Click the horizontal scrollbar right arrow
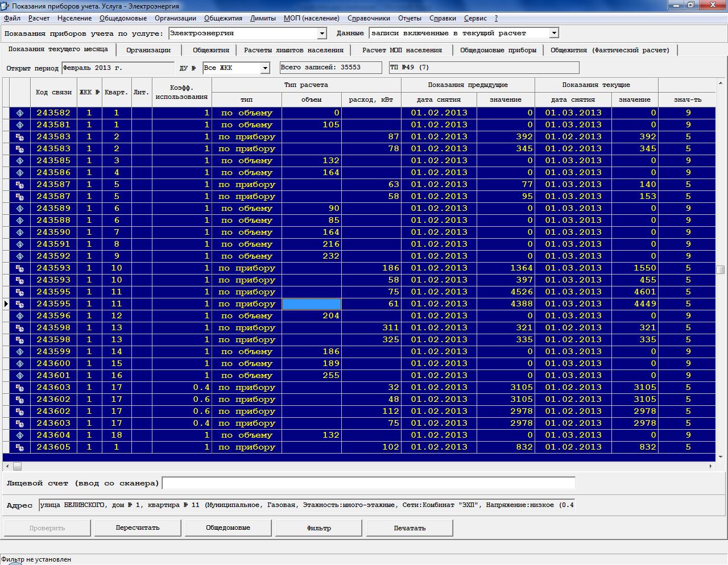 (710, 466)
